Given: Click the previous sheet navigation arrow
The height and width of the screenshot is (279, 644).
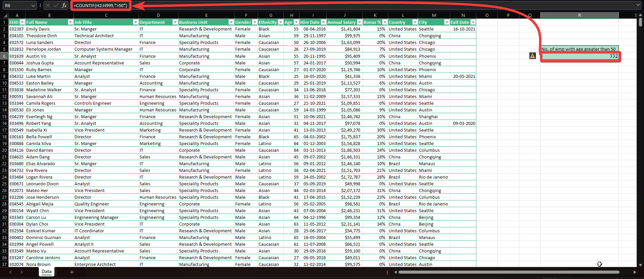Looking at the screenshot, I should tap(11, 272).
